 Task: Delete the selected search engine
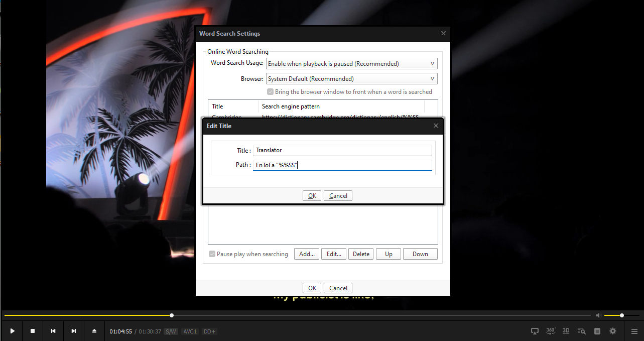(361, 254)
